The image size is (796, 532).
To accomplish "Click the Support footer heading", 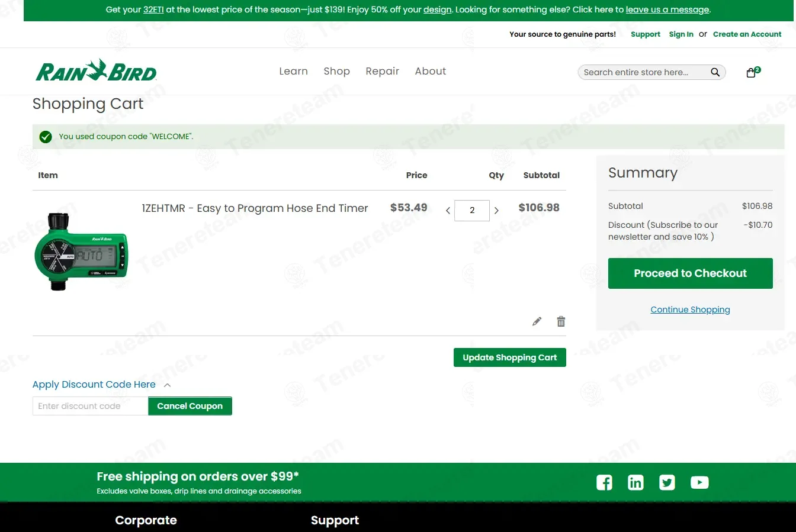I will pyautogui.click(x=335, y=520).
